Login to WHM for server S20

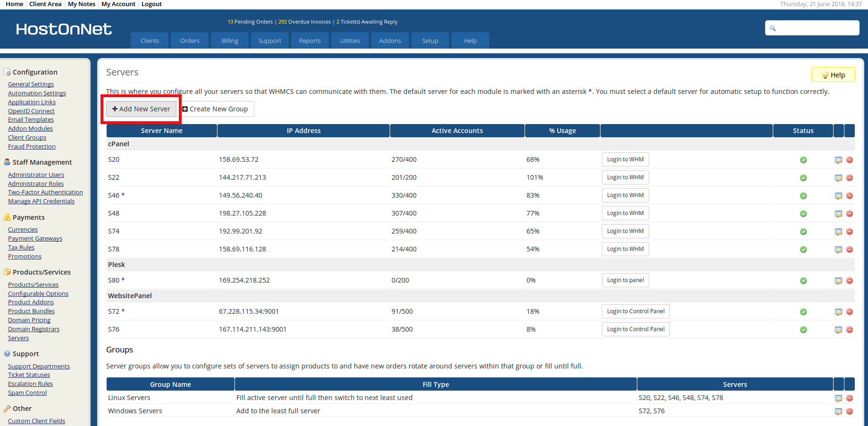[625, 159]
